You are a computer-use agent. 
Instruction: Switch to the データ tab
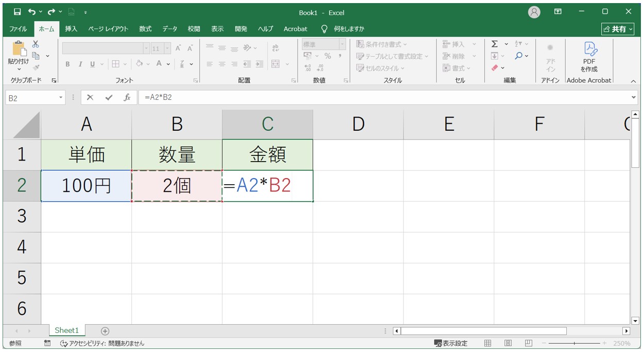[170, 29]
